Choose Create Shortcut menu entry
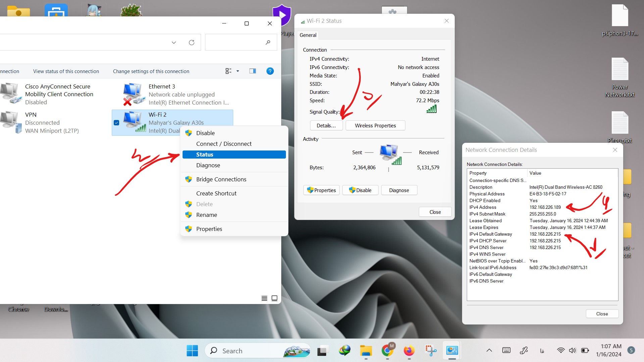Viewport: 644px width, 362px height. [x=234, y=193]
